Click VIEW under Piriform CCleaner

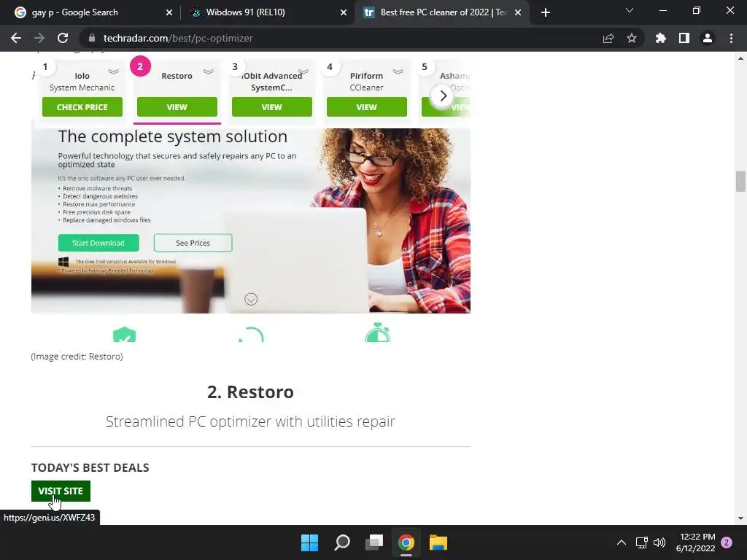(x=366, y=107)
